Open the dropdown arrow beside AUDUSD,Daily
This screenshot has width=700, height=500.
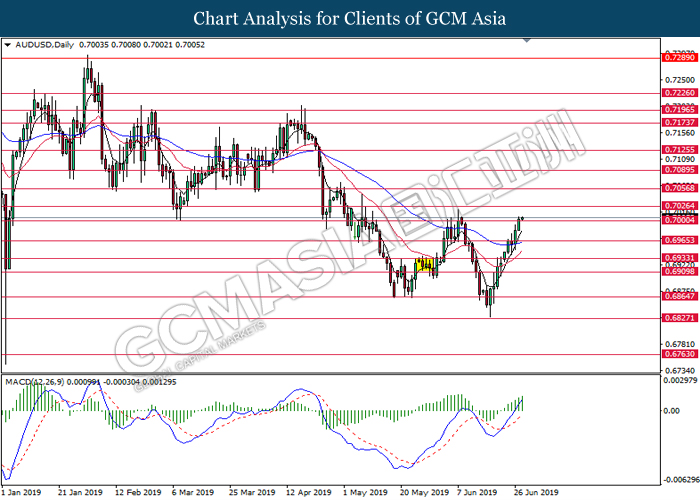(x=7, y=45)
